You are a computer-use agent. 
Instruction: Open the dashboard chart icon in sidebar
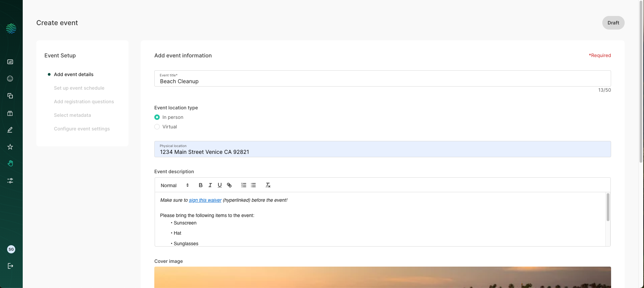coord(10,62)
